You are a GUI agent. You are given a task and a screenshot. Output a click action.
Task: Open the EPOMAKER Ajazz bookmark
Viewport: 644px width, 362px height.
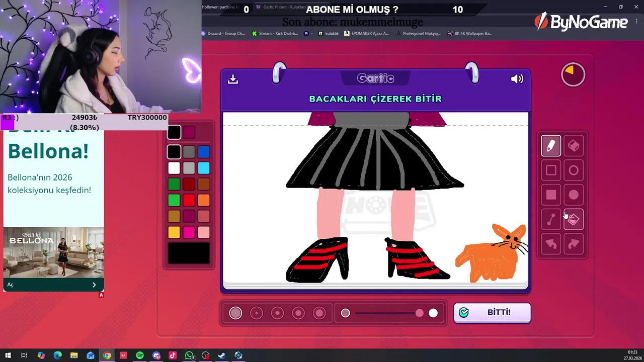pos(366,34)
